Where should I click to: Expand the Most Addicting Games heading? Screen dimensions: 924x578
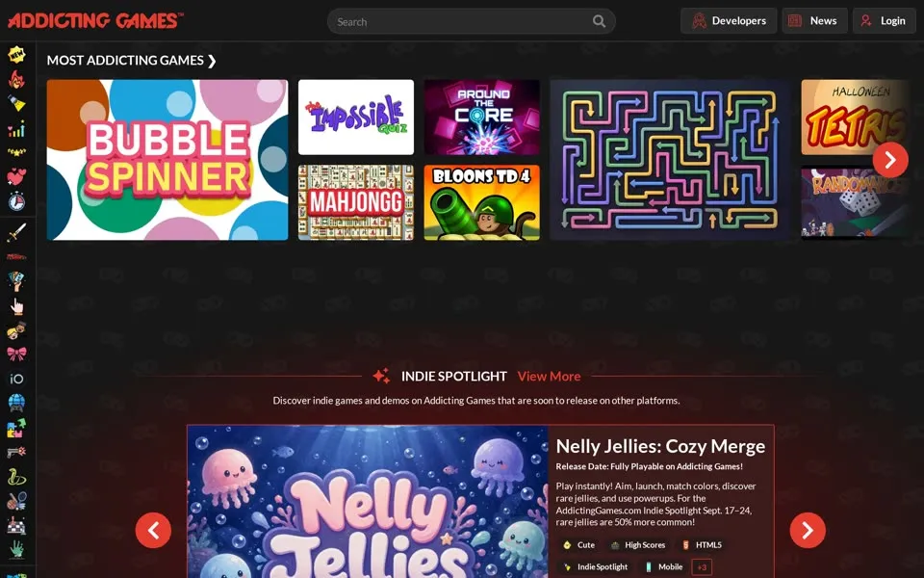[132, 60]
